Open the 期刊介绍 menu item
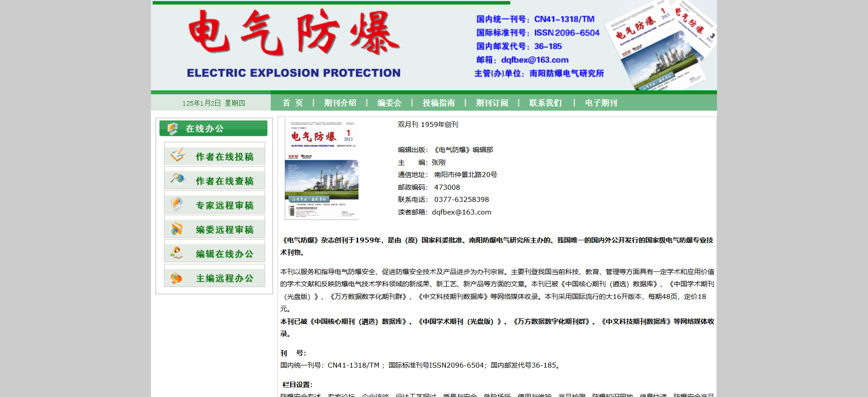 pyautogui.click(x=340, y=103)
